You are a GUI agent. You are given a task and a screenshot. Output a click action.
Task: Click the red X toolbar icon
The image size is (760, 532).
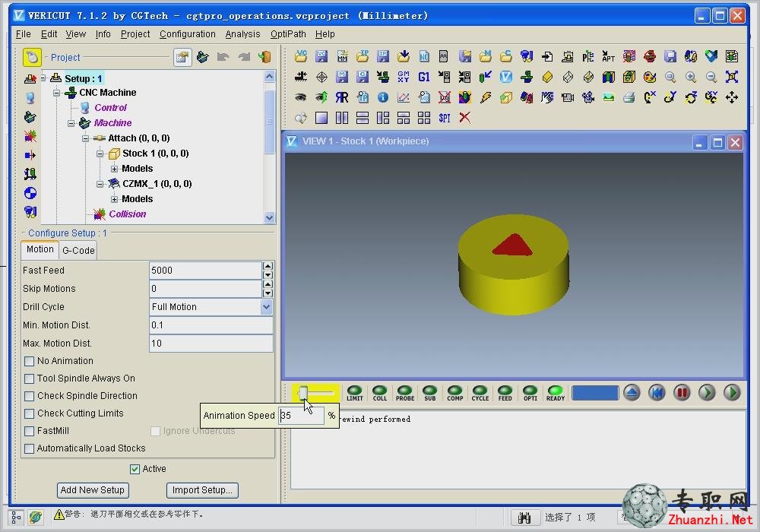(465, 118)
